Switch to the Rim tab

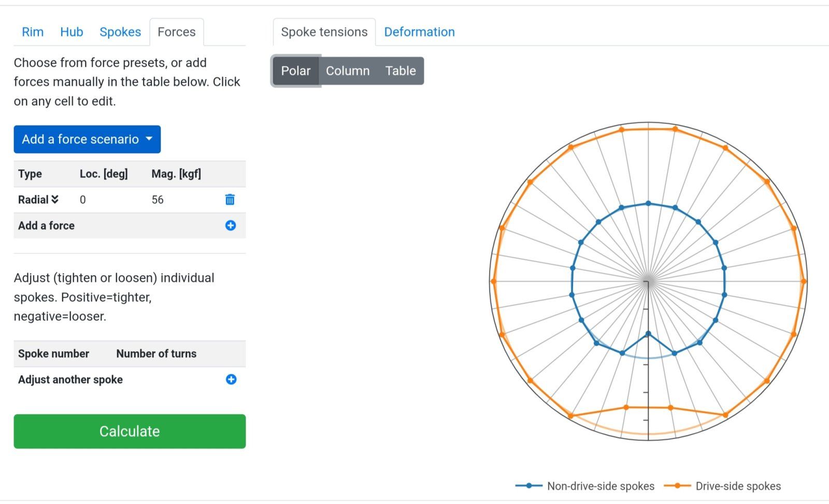[33, 32]
